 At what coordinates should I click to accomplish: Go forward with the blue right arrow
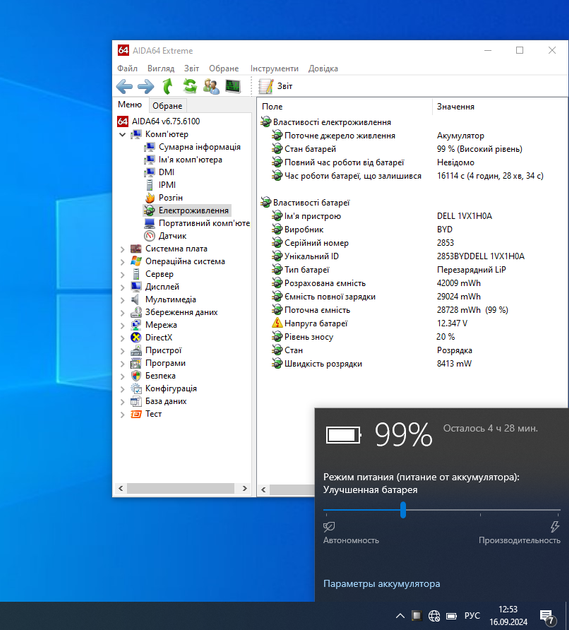pos(145,86)
